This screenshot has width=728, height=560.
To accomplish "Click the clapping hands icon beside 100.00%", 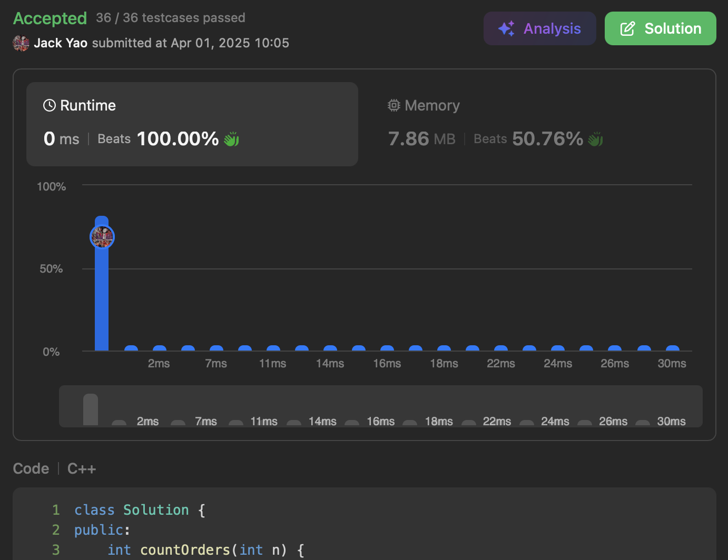I will click(231, 139).
